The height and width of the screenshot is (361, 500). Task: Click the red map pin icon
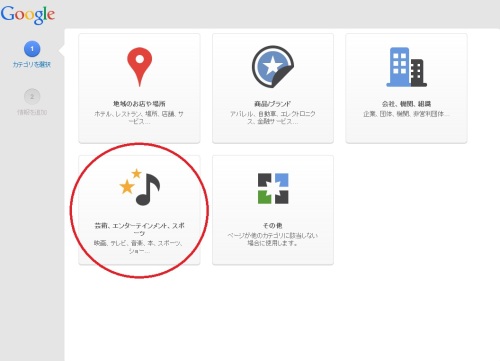point(140,67)
